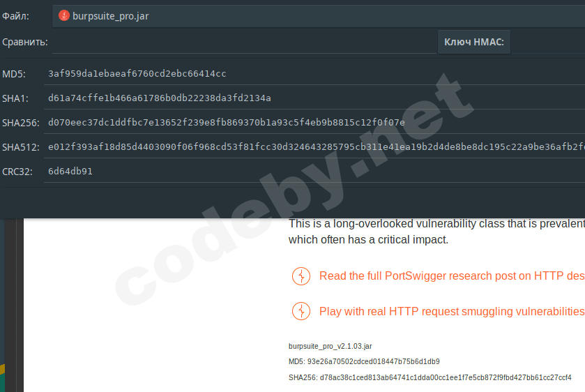Click the burpsuite_pro.jar file path field

click(x=318, y=16)
